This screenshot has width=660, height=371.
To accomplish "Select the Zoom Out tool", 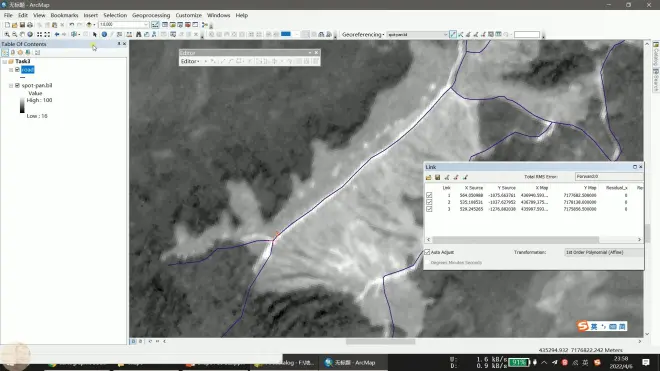I will (14, 35).
